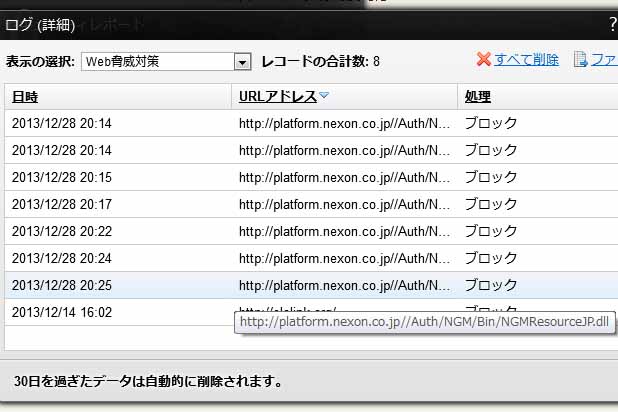Select the 2013/12/14 16:02 date cell
The image size is (618, 412).
pos(62,312)
